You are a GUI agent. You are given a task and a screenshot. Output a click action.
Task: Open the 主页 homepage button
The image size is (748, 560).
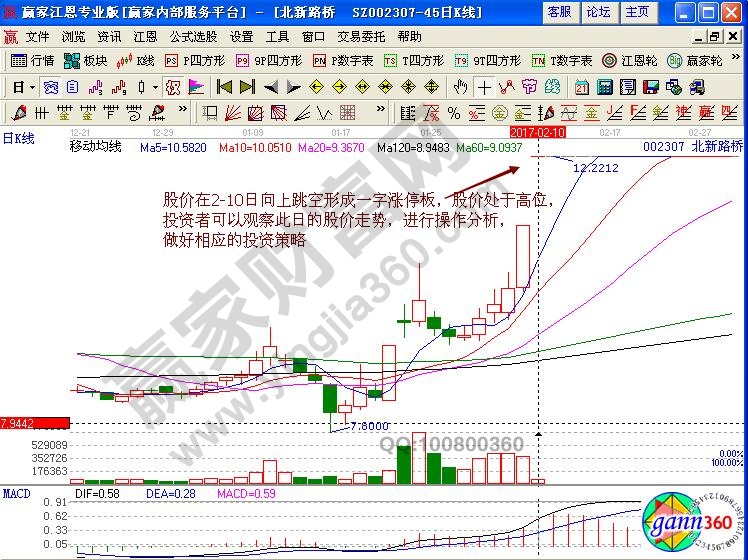click(636, 12)
